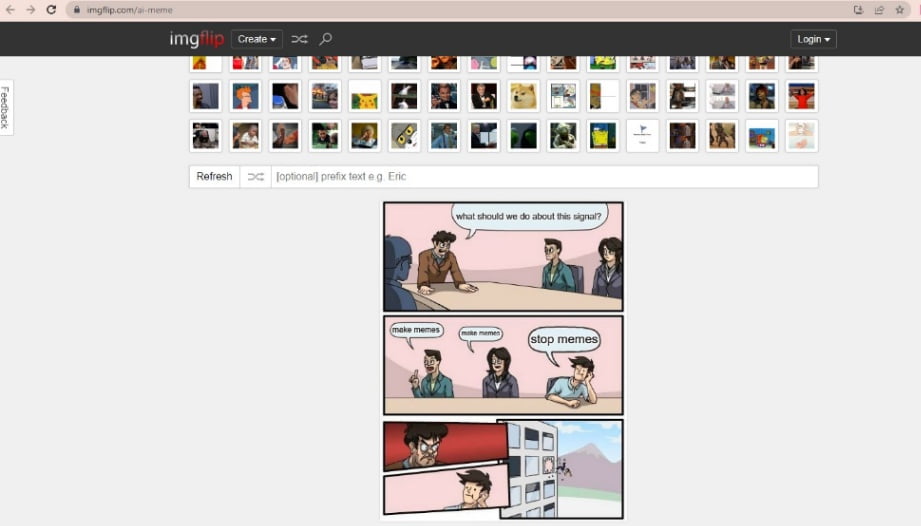Image resolution: width=921 pixels, height=526 pixels.
Task: Go to the imgflip home logo
Action: [197, 39]
